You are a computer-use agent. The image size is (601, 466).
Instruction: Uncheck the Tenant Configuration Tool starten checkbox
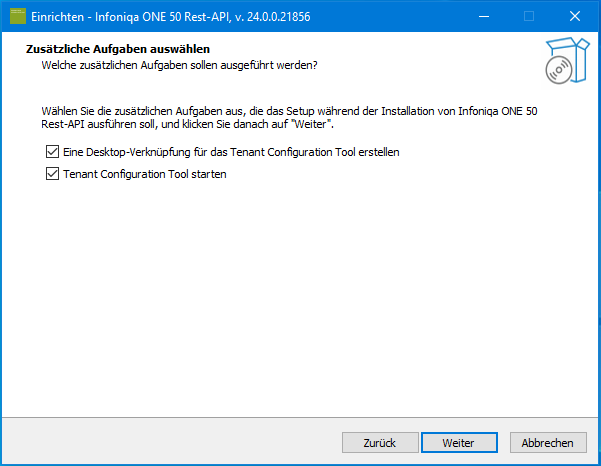pyautogui.click(x=52, y=174)
